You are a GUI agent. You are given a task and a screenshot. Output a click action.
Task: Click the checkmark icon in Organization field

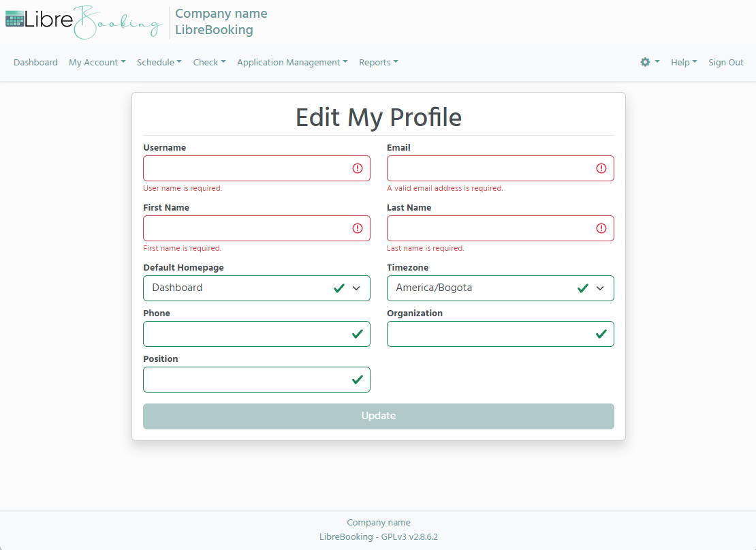click(x=601, y=334)
